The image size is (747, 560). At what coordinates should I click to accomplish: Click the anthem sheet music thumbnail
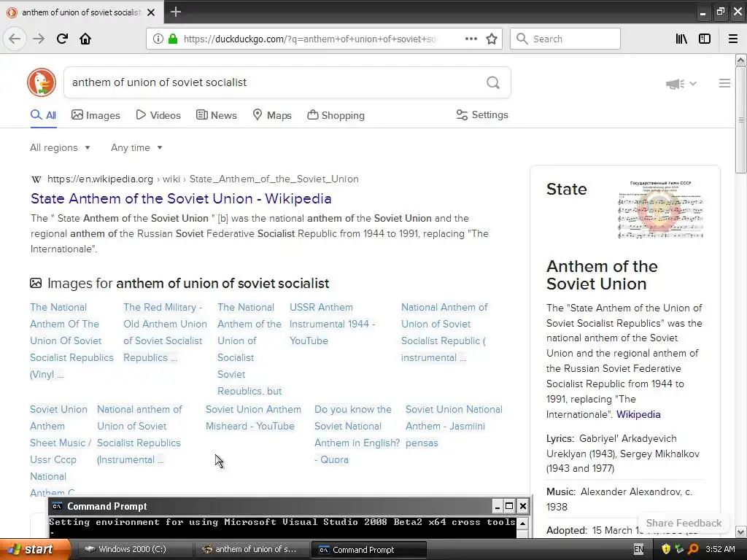click(660, 209)
